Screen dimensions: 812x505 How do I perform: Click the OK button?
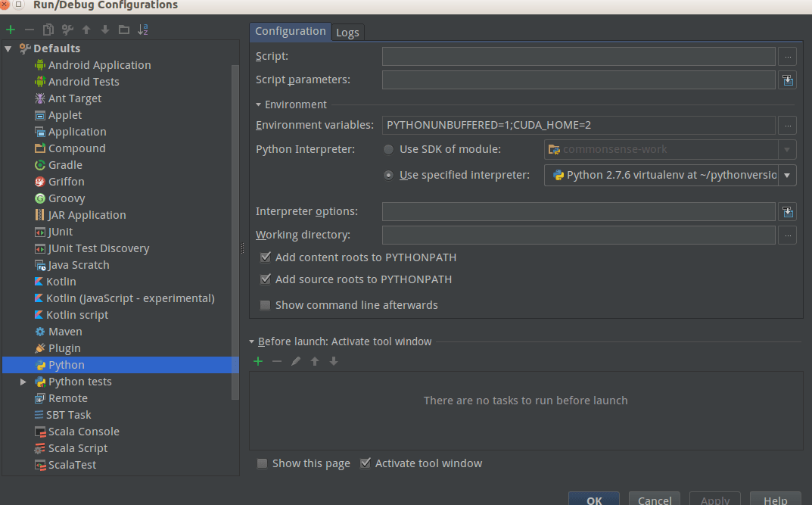click(x=594, y=499)
